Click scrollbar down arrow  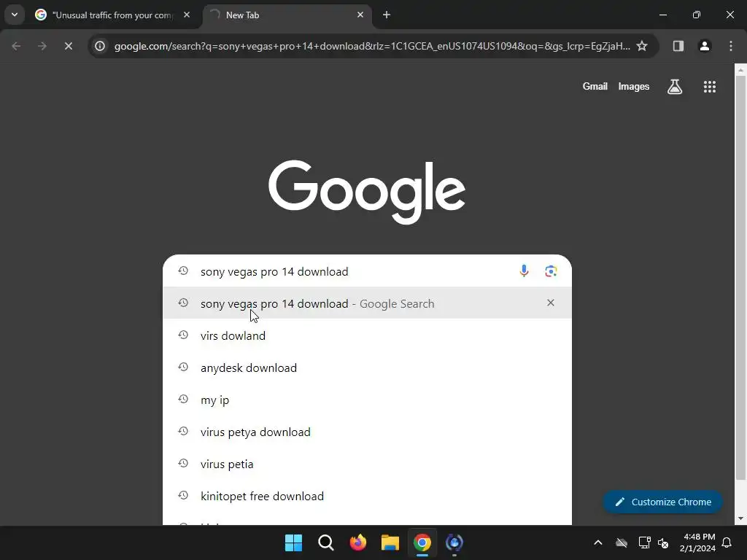pos(740,518)
